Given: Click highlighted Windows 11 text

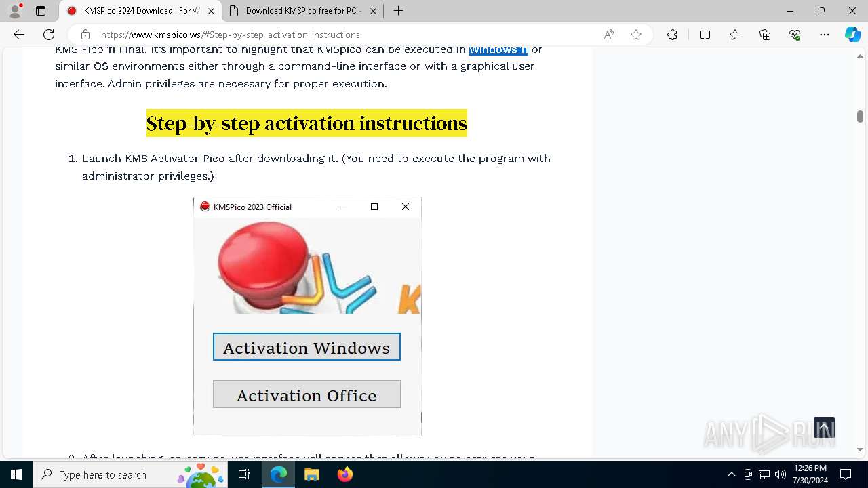Looking at the screenshot, I should 498,50.
